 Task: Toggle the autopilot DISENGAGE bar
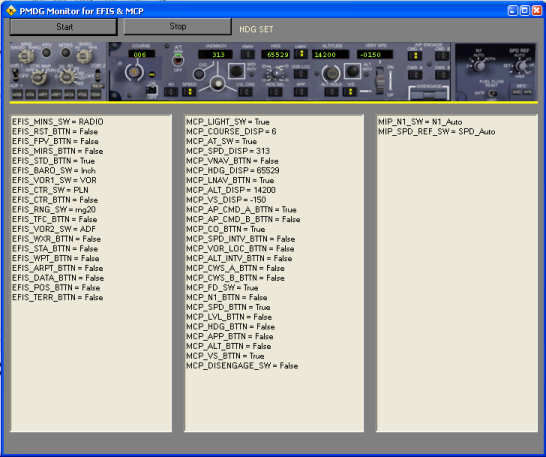429,93
